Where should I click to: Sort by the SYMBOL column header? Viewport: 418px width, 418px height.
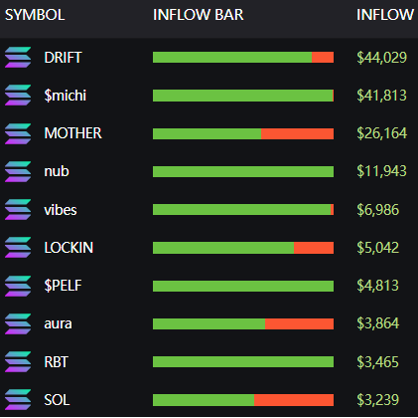click(35, 15)
